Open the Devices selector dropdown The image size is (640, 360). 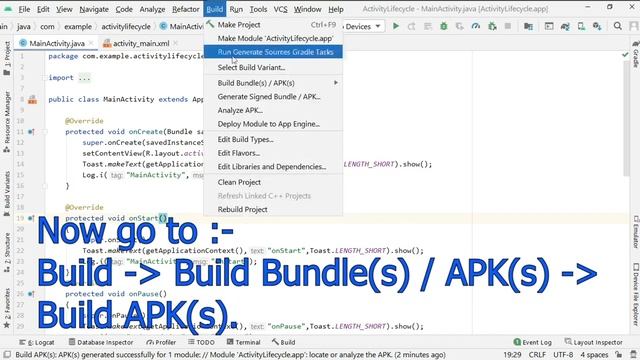pyautogui.click(x=363, y=26)
